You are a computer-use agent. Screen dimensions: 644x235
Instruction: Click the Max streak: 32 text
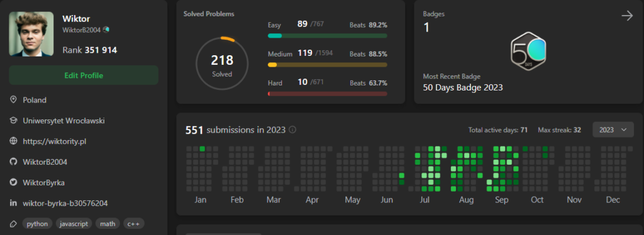click(559, 130)
